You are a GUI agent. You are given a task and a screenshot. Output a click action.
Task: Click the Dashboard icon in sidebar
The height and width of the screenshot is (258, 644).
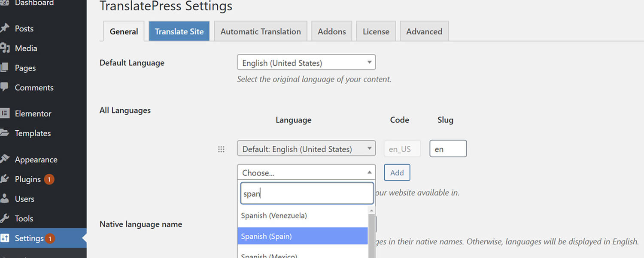tap(4, 3)
